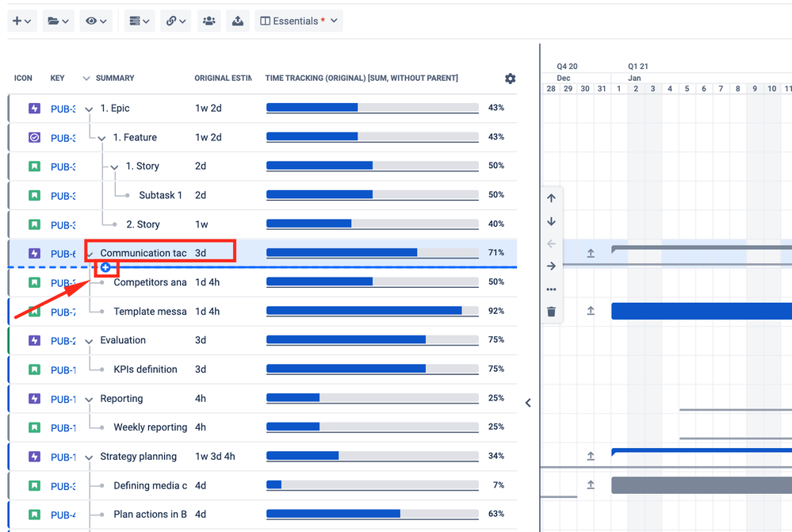Viewport: 792px width, 532px height.
Task: Click the people/team icon in toolbar
Action: coord(209,21)
